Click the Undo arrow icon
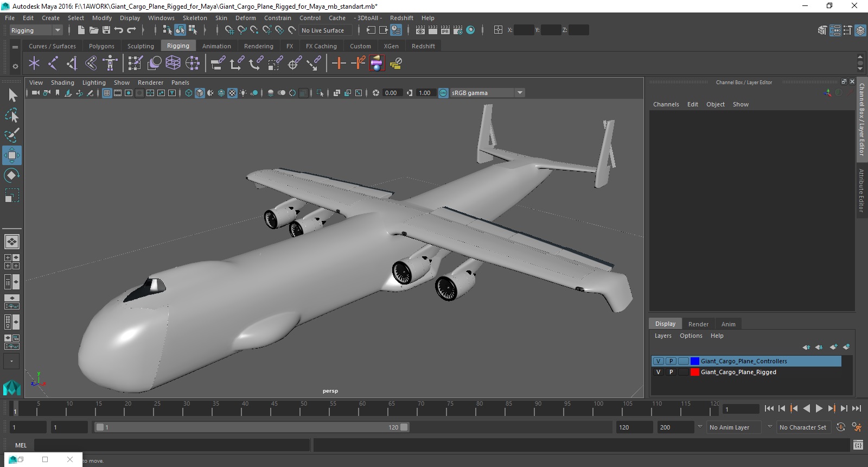 tap(118, 30)
